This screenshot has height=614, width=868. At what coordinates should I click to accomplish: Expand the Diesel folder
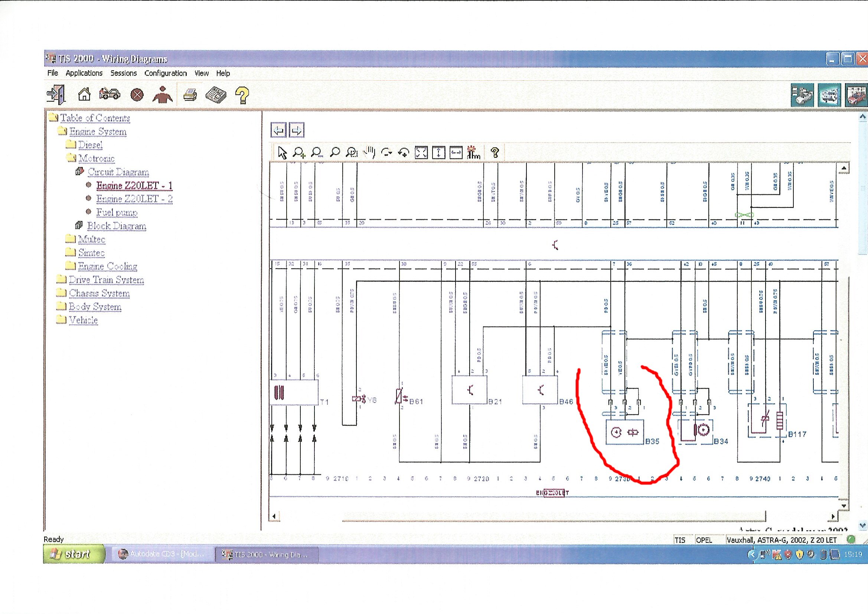coord(90,145)
